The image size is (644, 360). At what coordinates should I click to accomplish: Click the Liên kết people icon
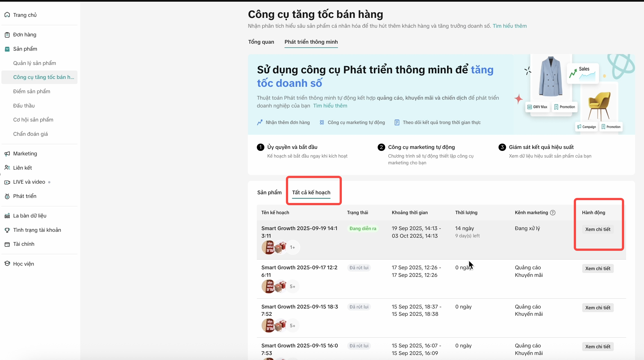coord(7,168)
